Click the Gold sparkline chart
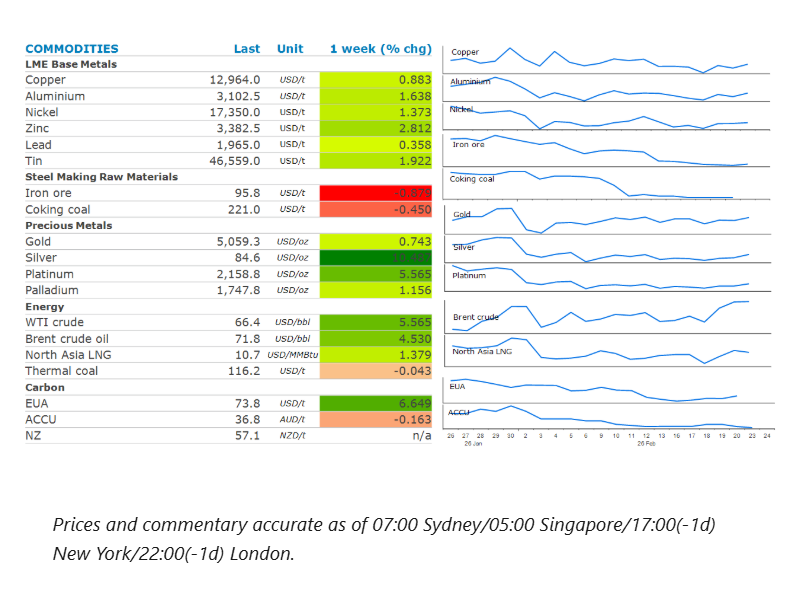 [x=607, y=219]
